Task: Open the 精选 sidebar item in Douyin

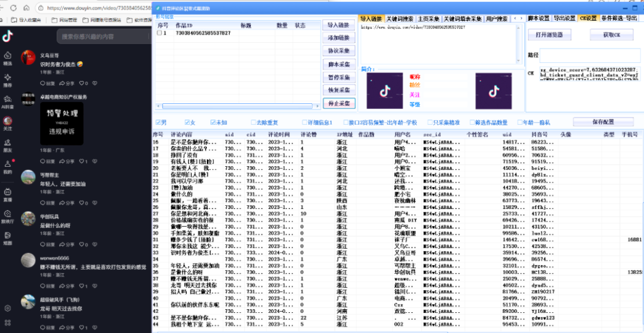Action: [x=8, y=58]
